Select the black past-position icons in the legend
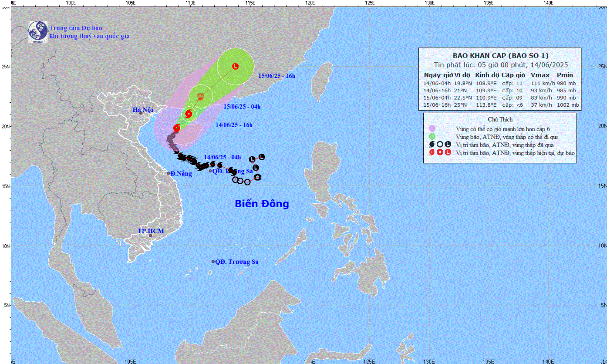This screenshot has height=364, width=607. (x=440, y=145)
